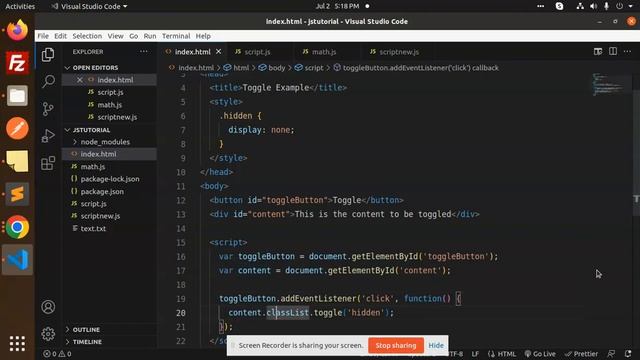
Task: Open package.json in the explorer
Action: [102, 191]
